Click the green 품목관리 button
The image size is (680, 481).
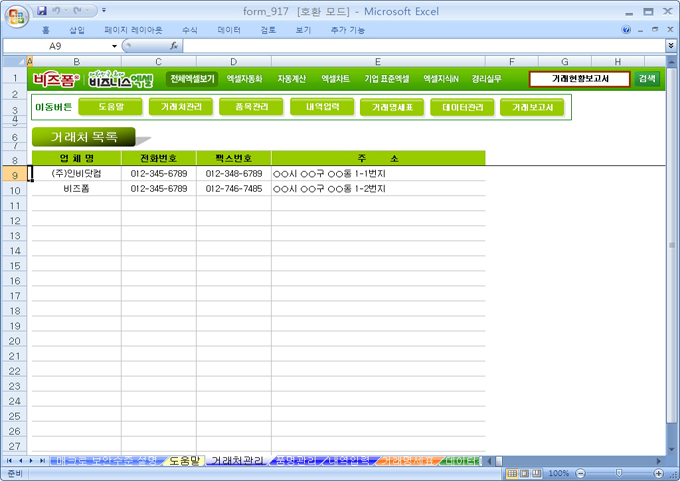[252, 107]
